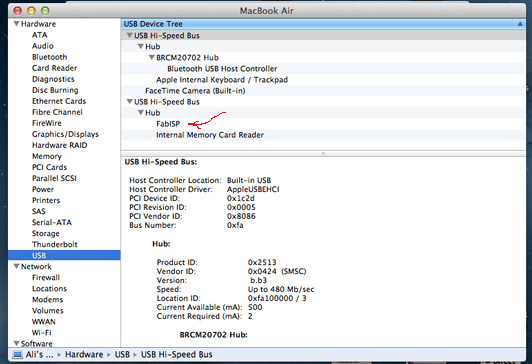The height and width of the screenshot is (364, 532).
Task: Collapse the Hub containing FabISP
Action: (x=140, y=113)
